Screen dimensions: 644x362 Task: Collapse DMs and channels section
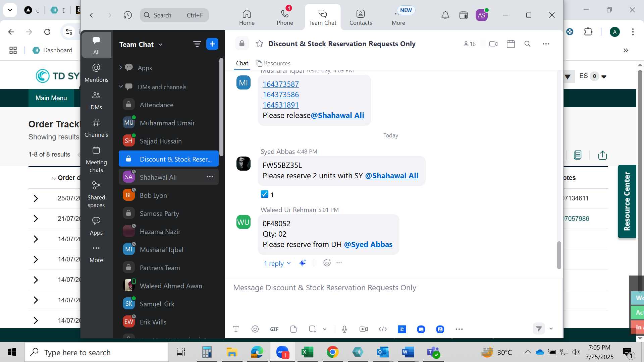pos(120,86)
